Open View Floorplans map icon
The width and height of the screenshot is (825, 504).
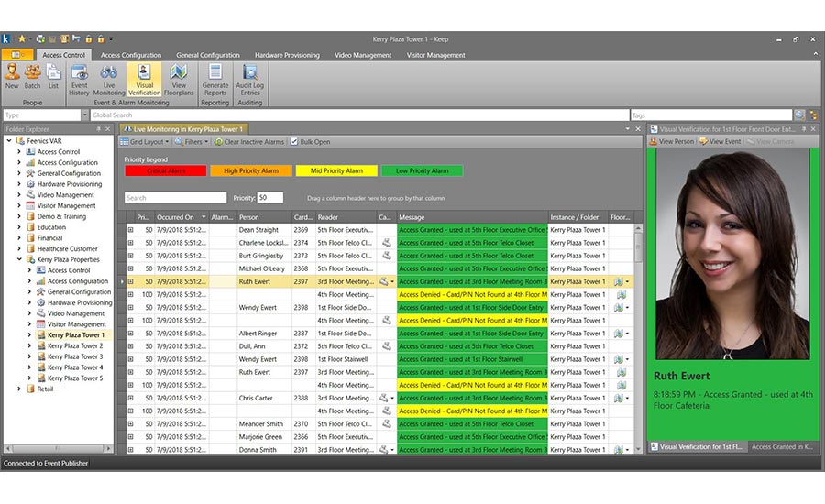coord(179,77)
